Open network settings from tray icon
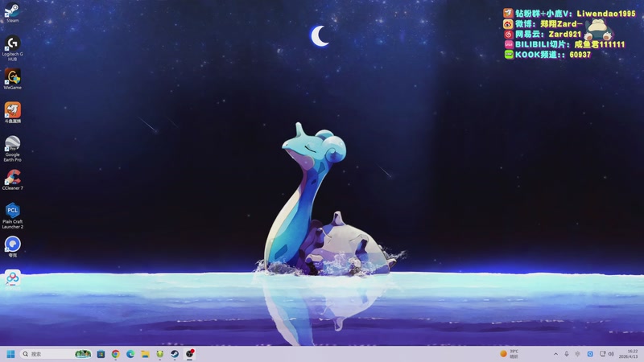644x362 pixels. (602, 354)
